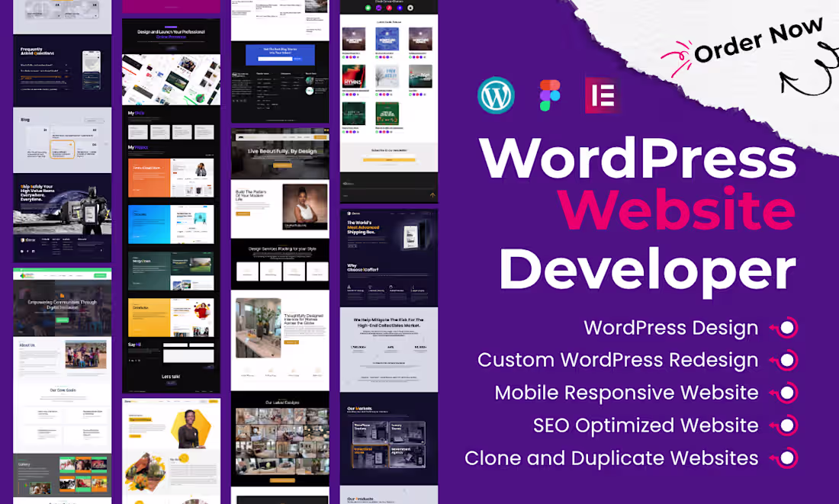The image size is (839, 504).
Task: Open the Frequently Asked Questions page preview
Action: click(62, 71)
